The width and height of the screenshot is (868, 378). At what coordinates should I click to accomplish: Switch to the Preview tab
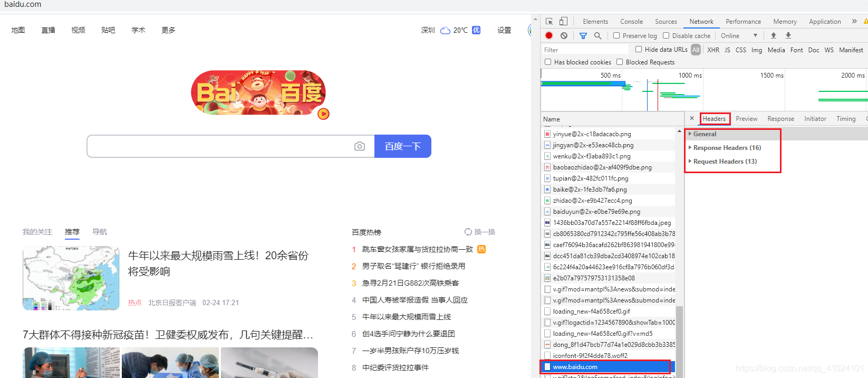746,119
